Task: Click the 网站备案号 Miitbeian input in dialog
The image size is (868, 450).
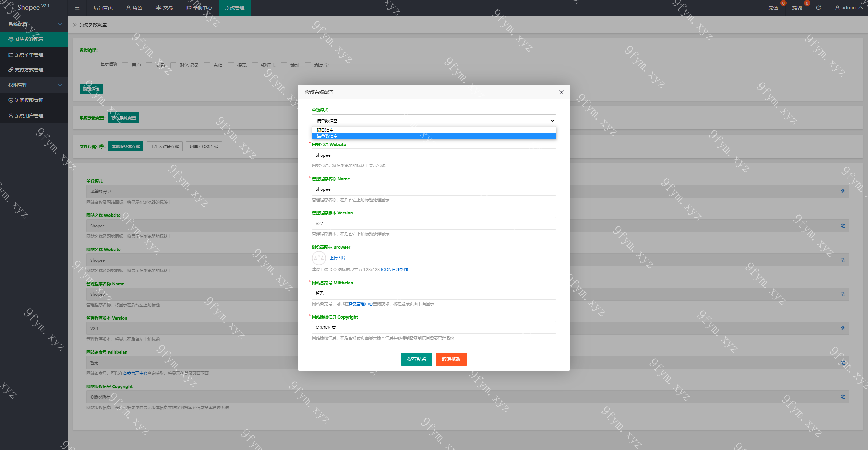Action: tap(434, 293)
